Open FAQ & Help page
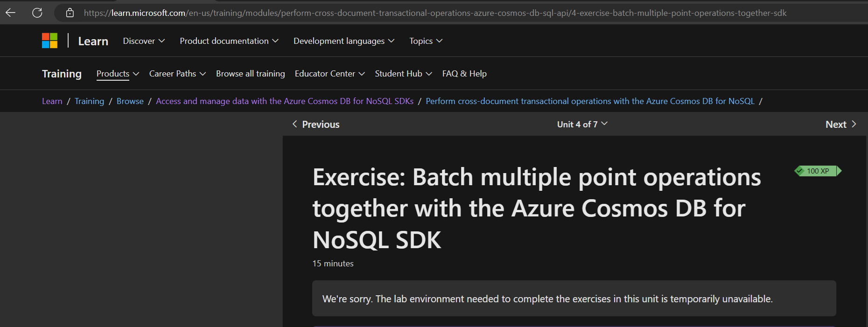This screenshot has width=868, height=327. [x=464, y=74]
